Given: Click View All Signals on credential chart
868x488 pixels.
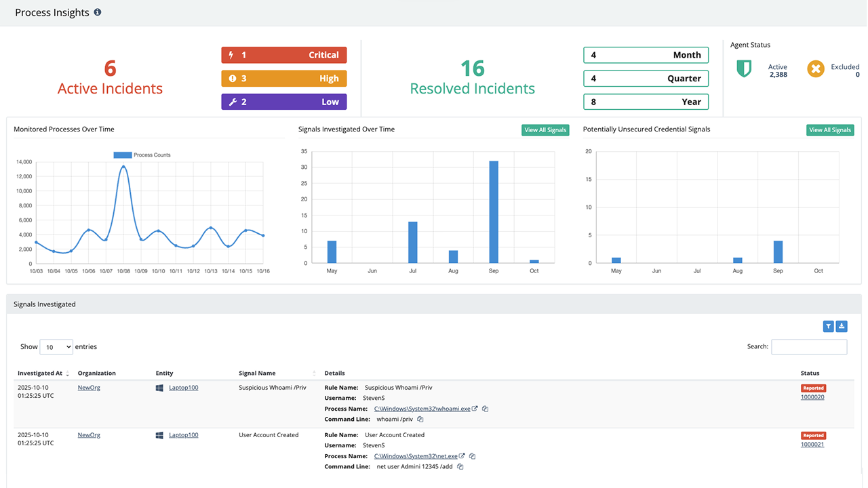Looking at the screenshot, I should pyautogui.click(x=830, y=130).
